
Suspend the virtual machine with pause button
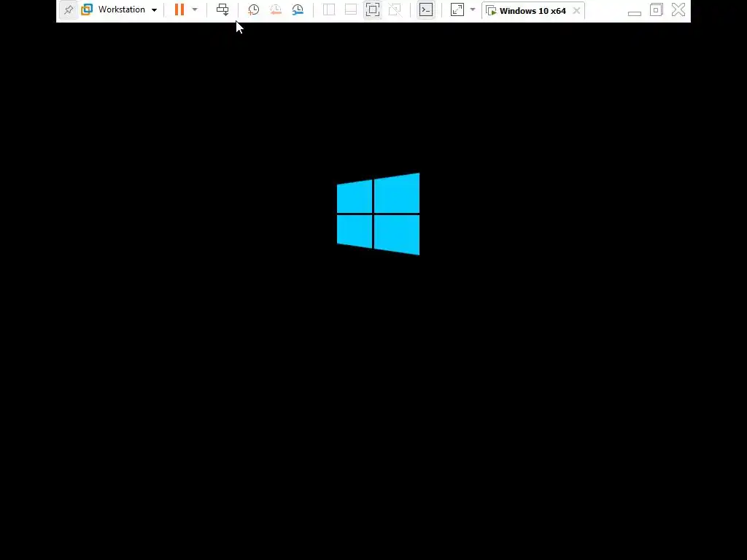tap(179, 9)
